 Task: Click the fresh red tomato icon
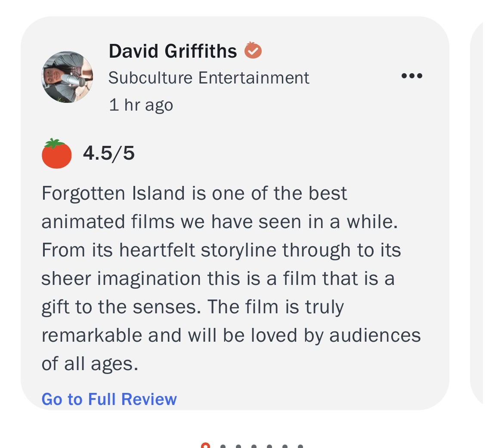(56, 153)
